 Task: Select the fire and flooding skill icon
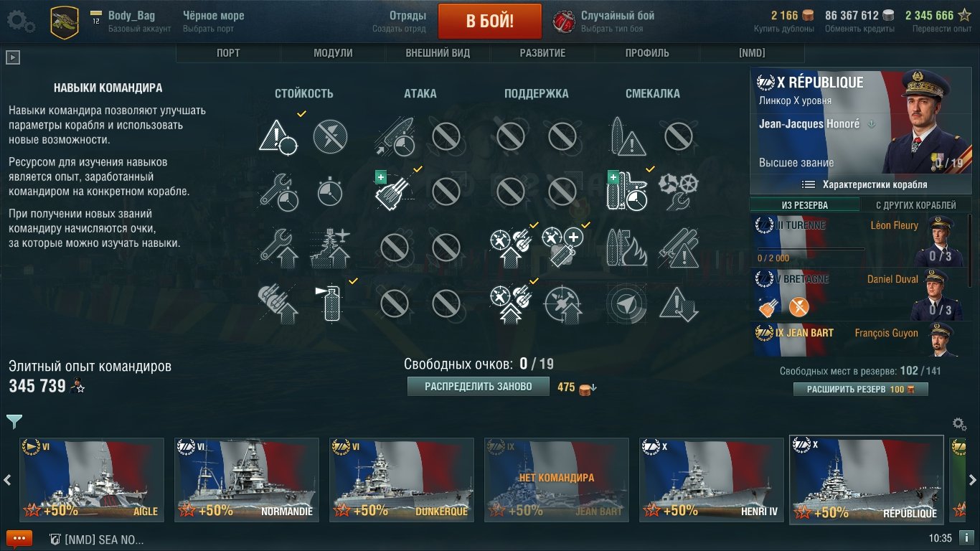pyautogui.click(x=627, y=247)
